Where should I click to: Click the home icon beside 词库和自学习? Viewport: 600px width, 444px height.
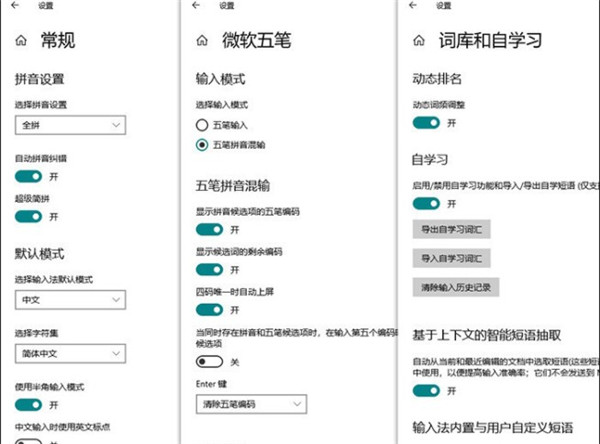point(420,41)
